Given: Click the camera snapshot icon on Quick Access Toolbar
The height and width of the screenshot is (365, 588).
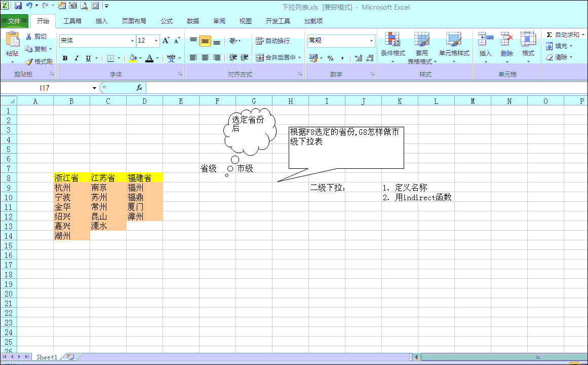Looking at the screenshot, I should click(x=73, y=5).
